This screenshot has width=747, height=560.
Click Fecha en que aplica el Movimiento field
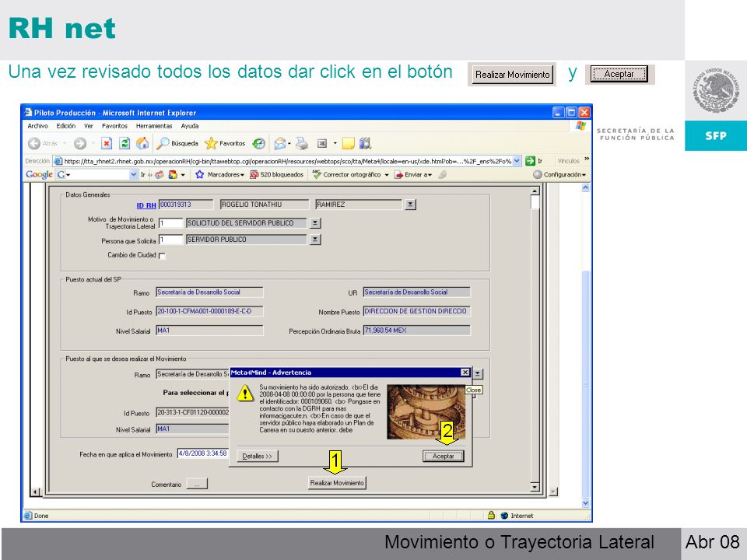point(203,453)
